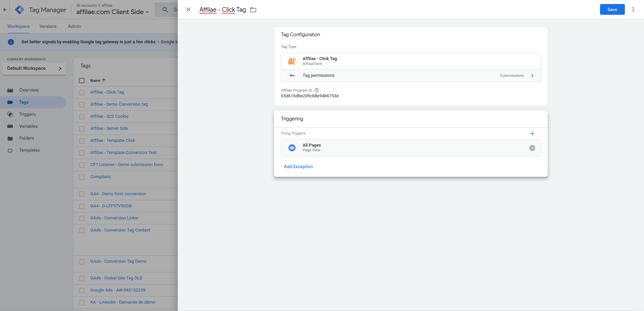This screenshot has height=311, width=644.
Task: Open CF7 Listener - Demo submission form tag
Action: click(x=126, y=165)
